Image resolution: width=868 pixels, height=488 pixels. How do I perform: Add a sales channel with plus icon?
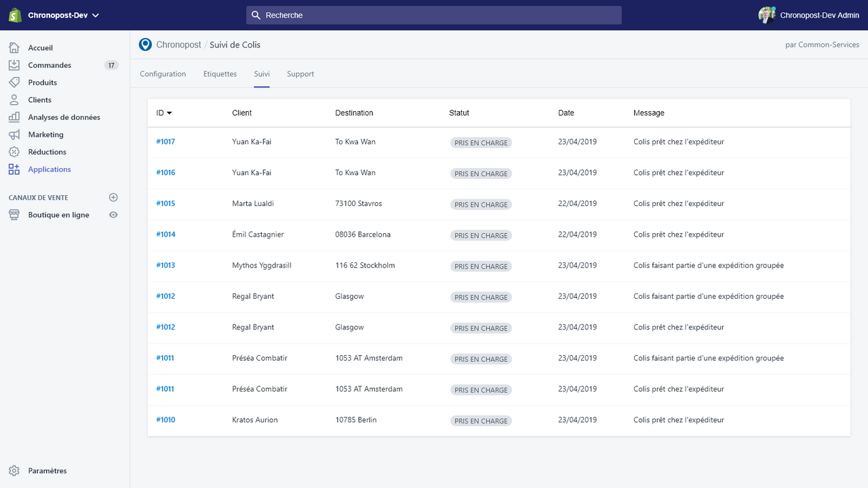pos(113,197)
